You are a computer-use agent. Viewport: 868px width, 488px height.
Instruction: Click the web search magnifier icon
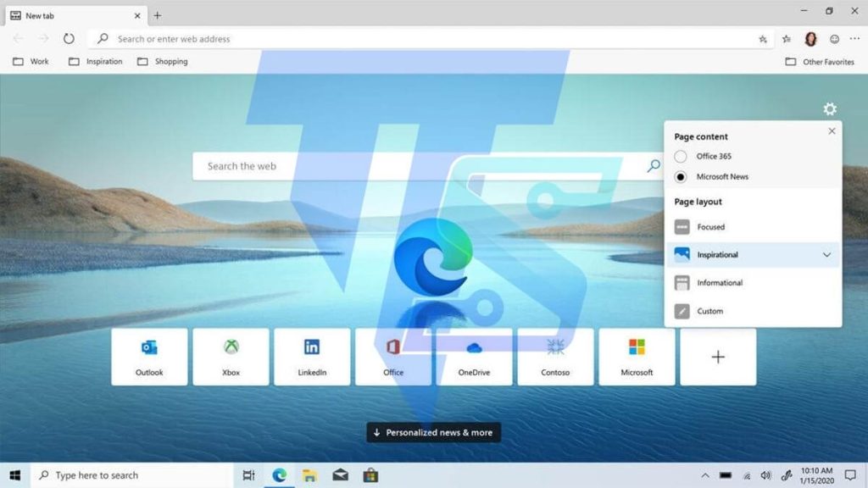coord(654,165)
